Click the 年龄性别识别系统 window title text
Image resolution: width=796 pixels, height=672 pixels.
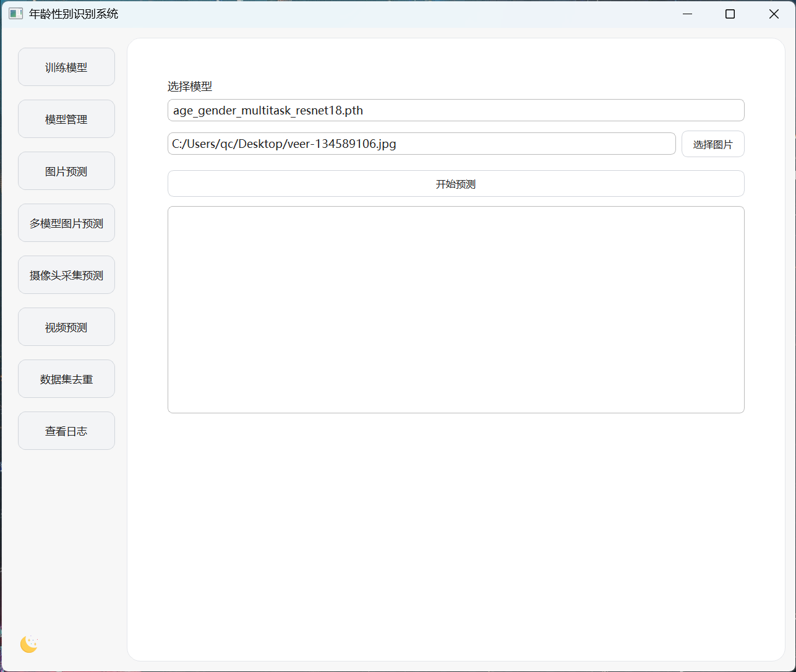[74, 14]
